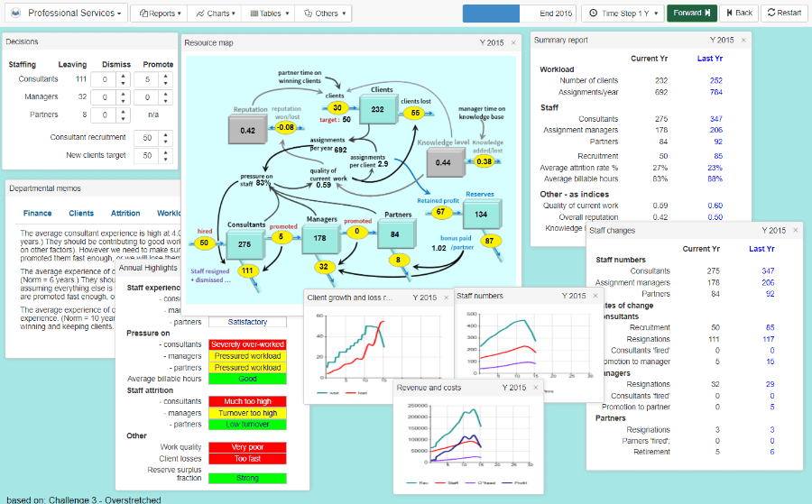Decrease the New clients target value
The width and height of the screenshot is (812, 504).
tap(164, 160)
